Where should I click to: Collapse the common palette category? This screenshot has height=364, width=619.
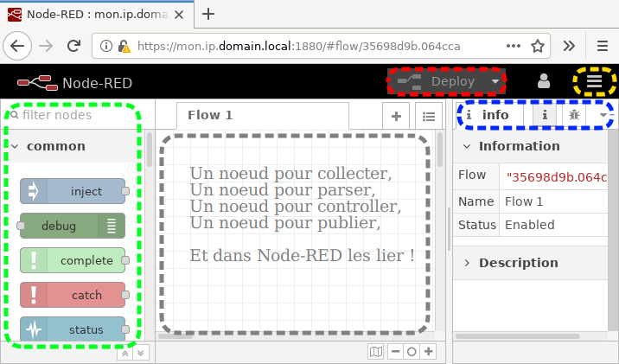pyautogui.click(x=73, y=146)
